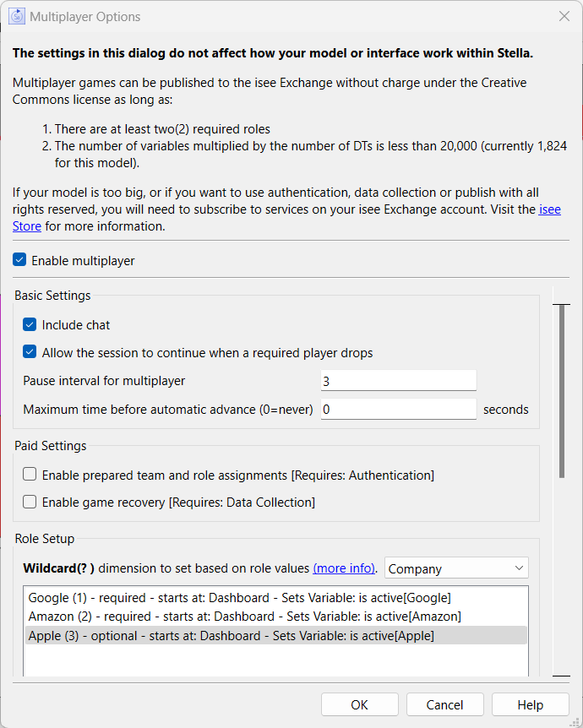Click the Pause interval for multiplayer field

click(x=399, y=381)
